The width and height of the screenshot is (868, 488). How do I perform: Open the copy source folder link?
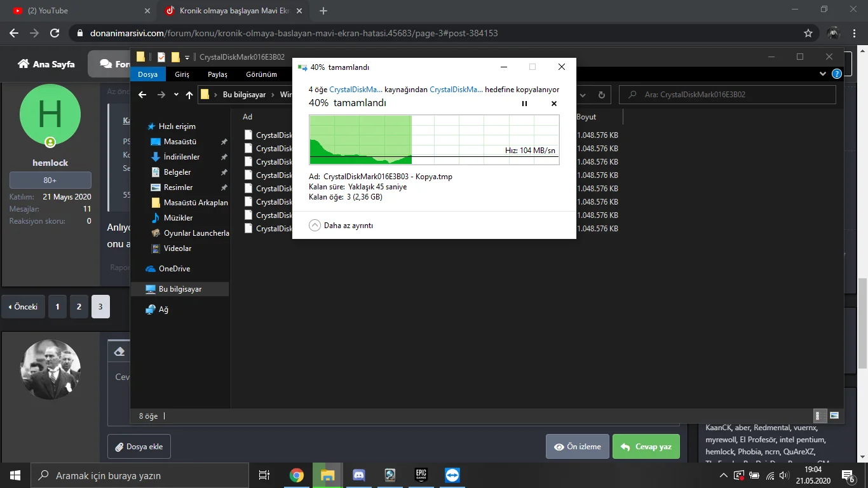click(x=356, y=90)
